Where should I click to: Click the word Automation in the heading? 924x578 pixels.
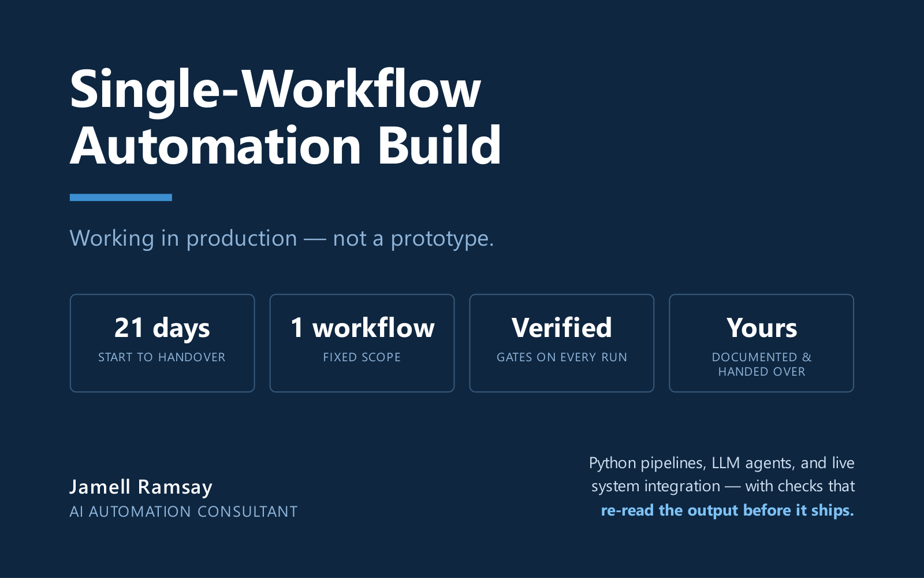point(216,146)
